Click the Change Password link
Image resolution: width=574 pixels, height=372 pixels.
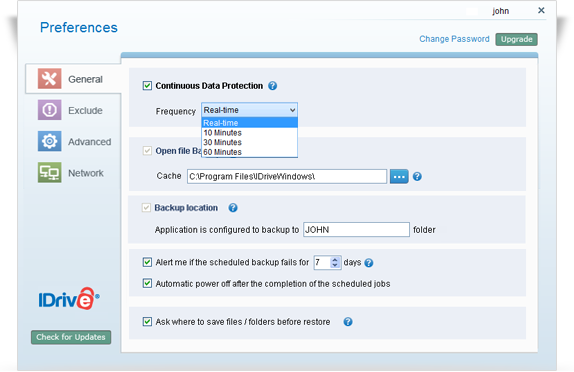pos(454,39)
